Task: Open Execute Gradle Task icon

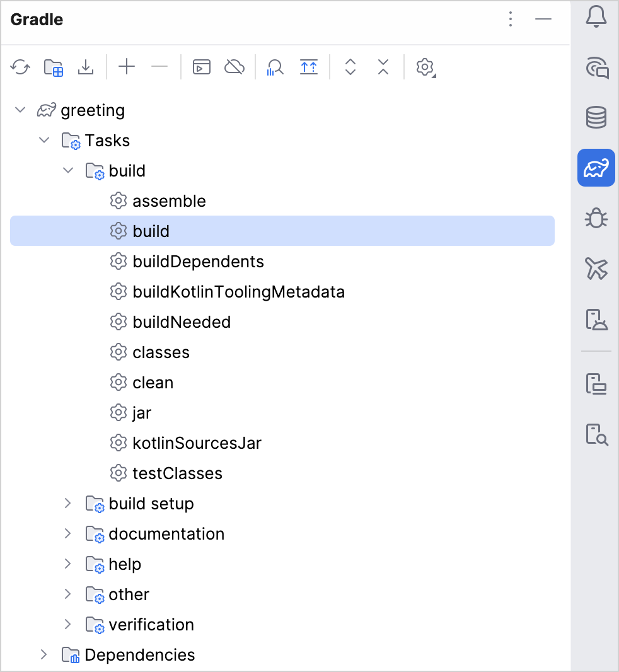Action: coord(202,67)
